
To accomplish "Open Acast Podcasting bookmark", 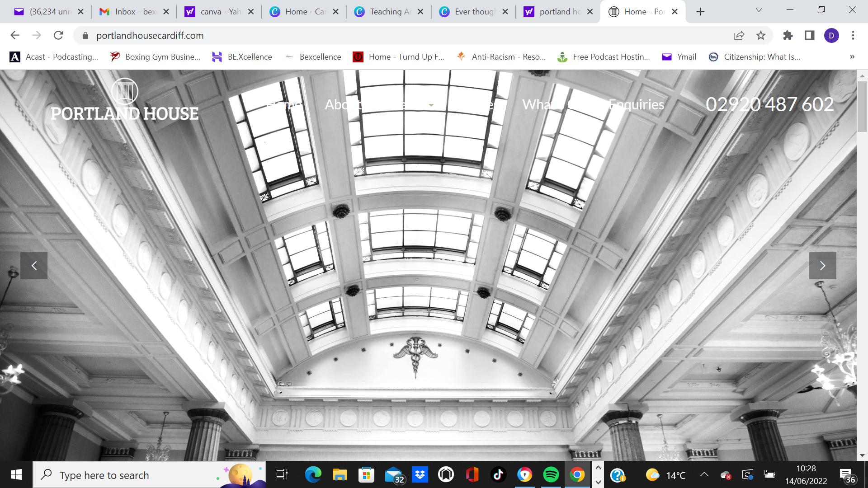I will (54, 57).
